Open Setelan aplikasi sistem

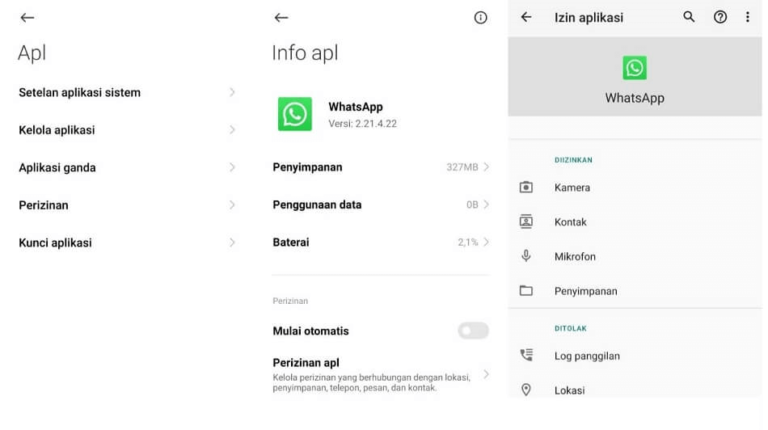tap(127, 92)
